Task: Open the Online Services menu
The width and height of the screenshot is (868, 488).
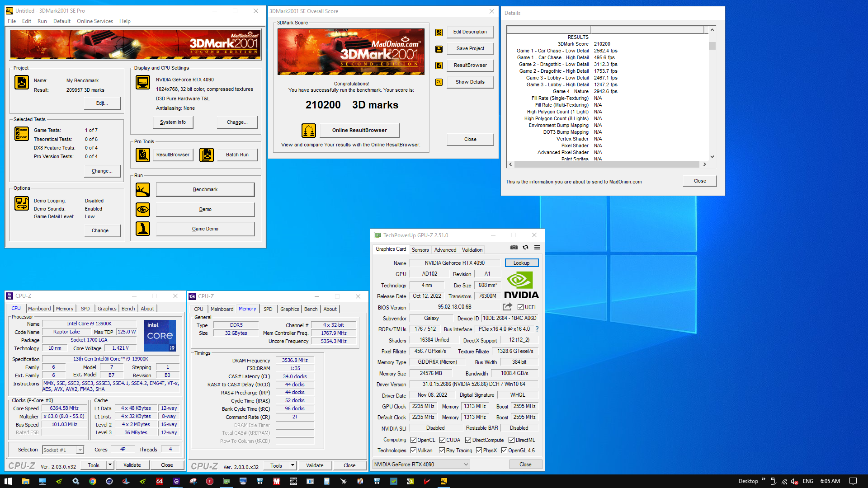Action: pyautogui.click(x=95, y=21)
